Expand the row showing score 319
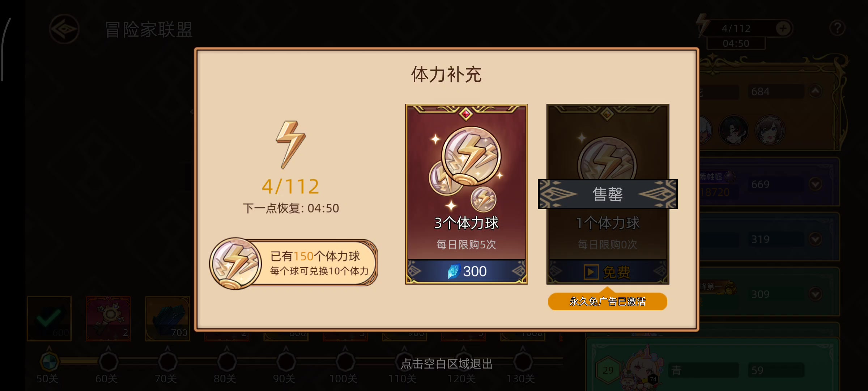Viewport: 868px width, 391px height. point(815,239)
